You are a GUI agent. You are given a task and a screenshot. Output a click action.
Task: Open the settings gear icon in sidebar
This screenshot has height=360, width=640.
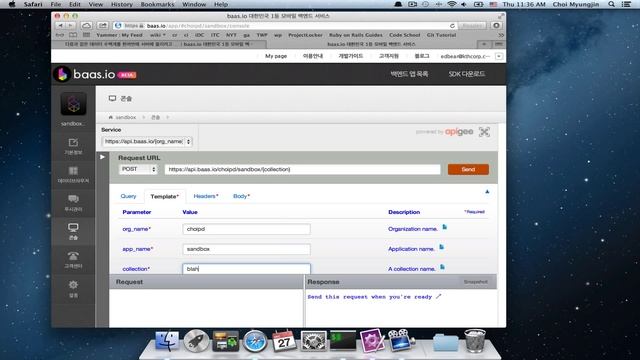73,284
